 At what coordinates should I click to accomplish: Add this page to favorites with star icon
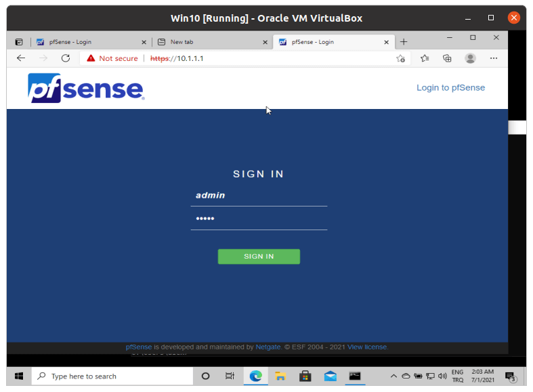(x=401, y=58)
